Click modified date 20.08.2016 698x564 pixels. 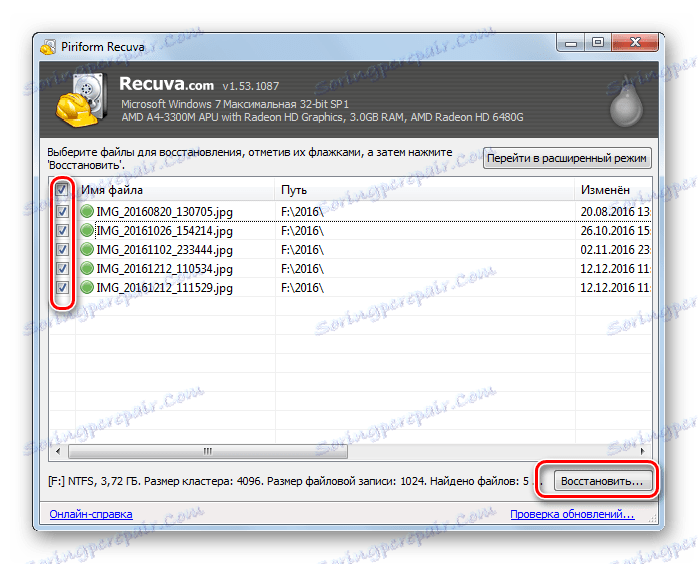click(x=615, y=211)
